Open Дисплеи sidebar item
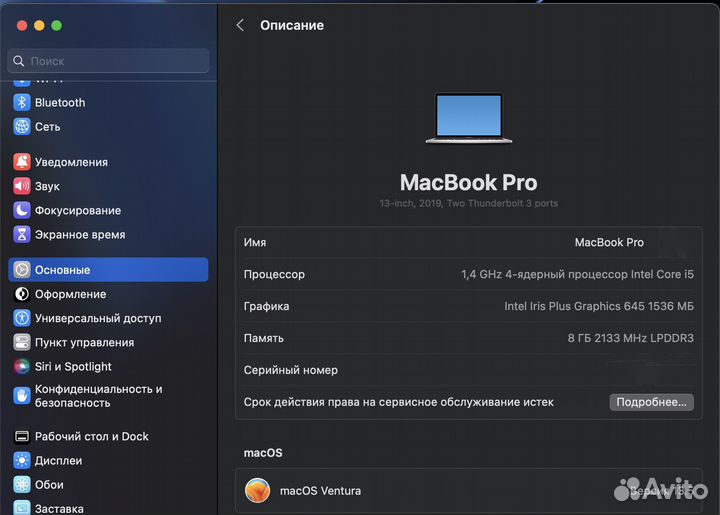Viewport: 720px width, 515px height. click(108, 460)
